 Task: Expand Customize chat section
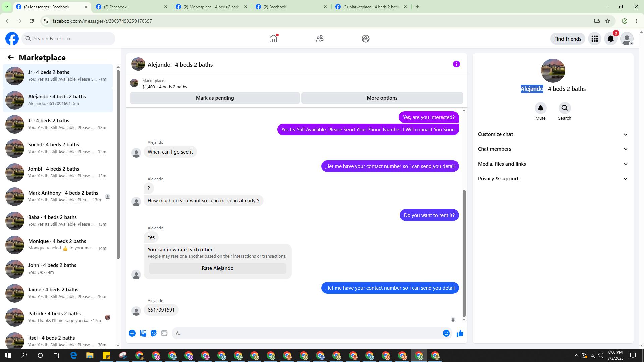[x=552, y=134]
